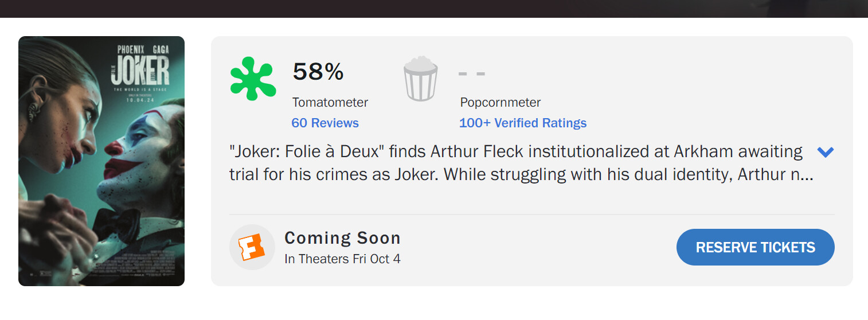Click the dark banner above the score panel
This screenshot has height=320, width=868.
point(434,9)
